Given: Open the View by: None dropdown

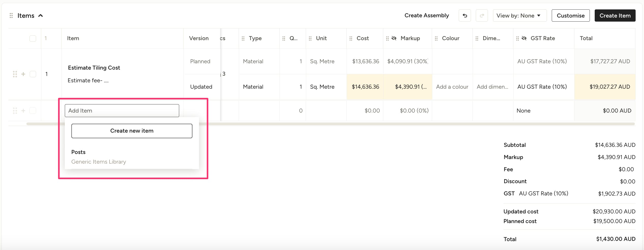Looking at the screenshot, I should point(519,16).
